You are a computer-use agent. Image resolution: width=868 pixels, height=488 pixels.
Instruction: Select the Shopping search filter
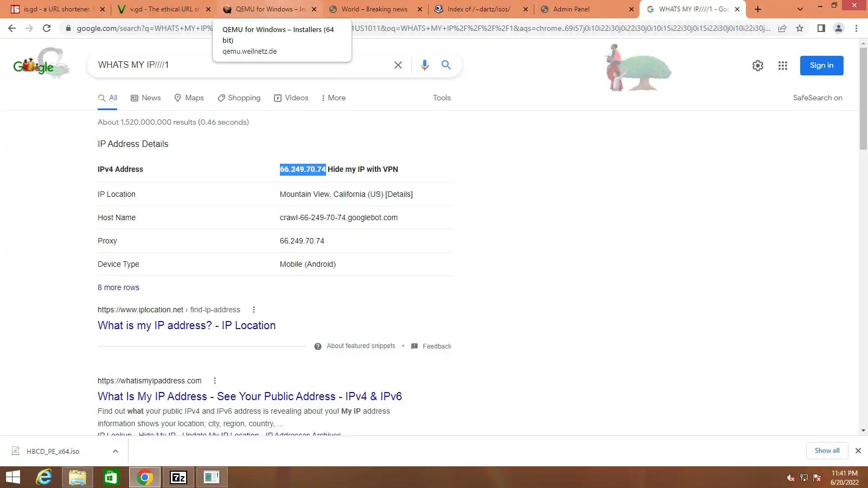[239, 98]
